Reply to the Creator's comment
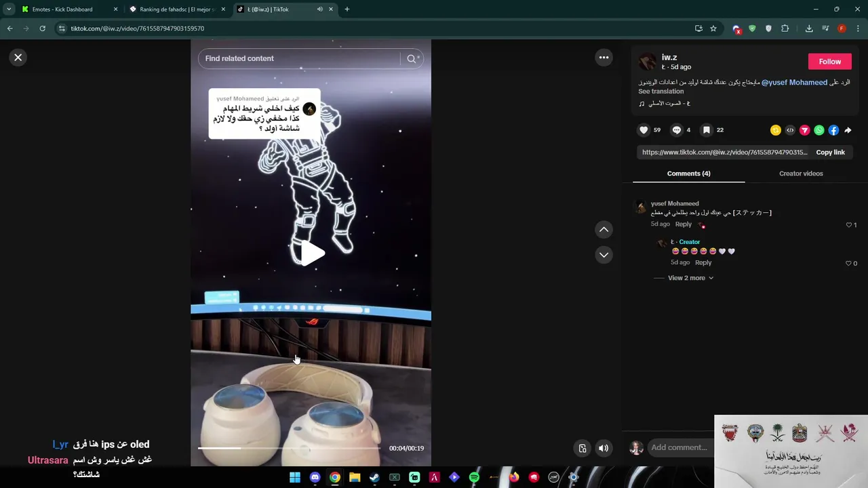This screenshot has width=868, height=488. coord(703,263)
